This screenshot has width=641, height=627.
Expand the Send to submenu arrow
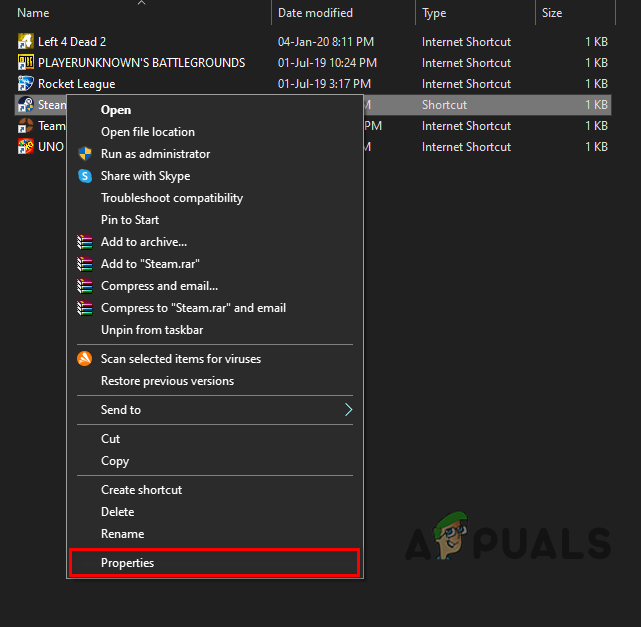[348, 410]
